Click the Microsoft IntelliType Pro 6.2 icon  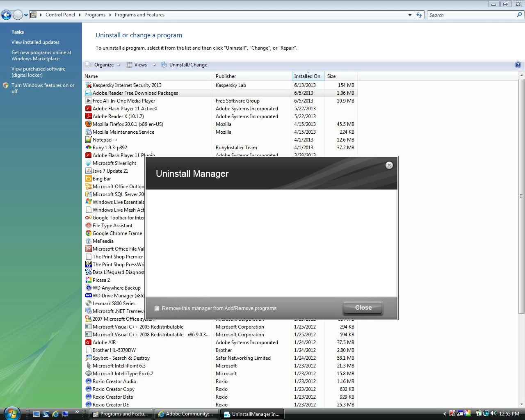pyautogui.click(x=88, y=374)
